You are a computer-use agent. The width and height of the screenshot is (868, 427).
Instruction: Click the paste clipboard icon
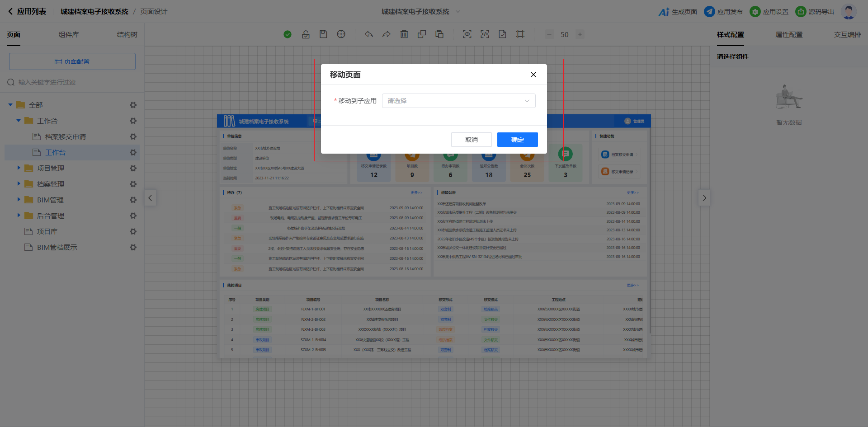[x=439, y=34]
